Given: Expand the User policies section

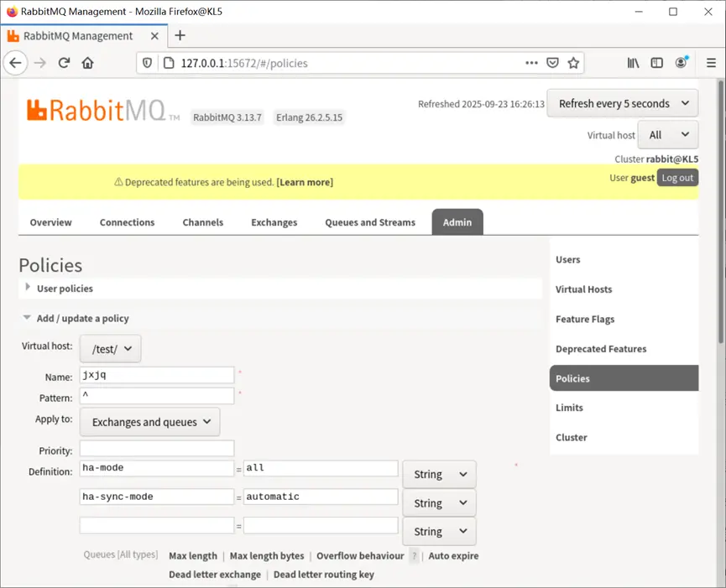Looking at the screenshot, I should (x=65, y=289).
